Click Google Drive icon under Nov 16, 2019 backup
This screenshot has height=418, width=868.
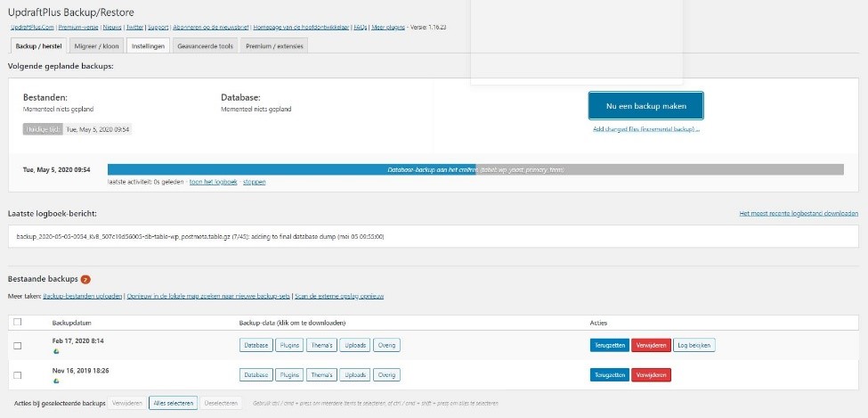coord(56,381)
